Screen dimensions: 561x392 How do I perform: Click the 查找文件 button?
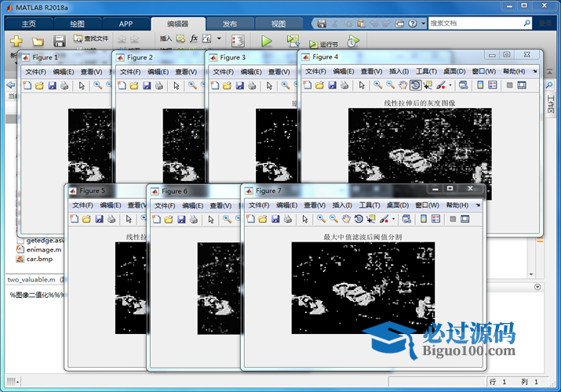(x=91, y=38)
